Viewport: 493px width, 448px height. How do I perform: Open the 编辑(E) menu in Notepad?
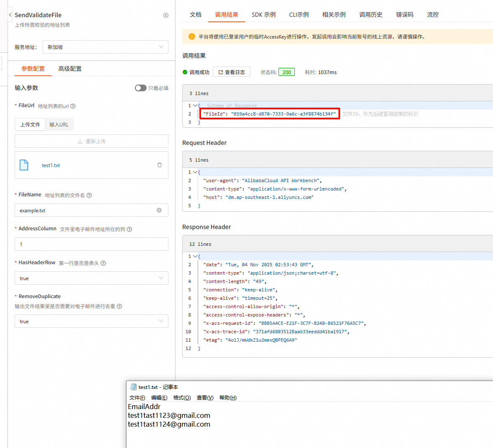[x=159, y=398]
